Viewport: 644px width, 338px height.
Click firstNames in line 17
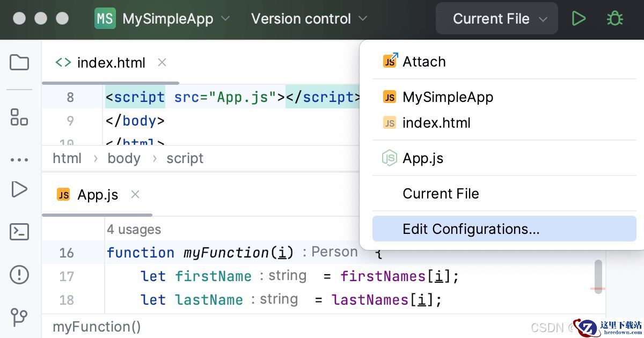(383, 276)
